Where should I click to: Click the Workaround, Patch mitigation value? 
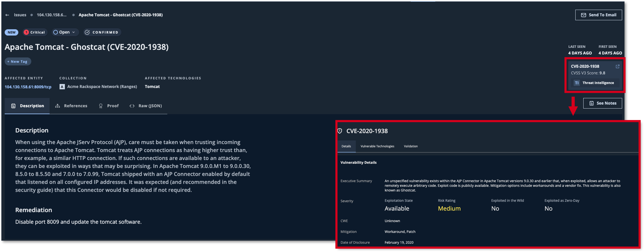point(400,232)
